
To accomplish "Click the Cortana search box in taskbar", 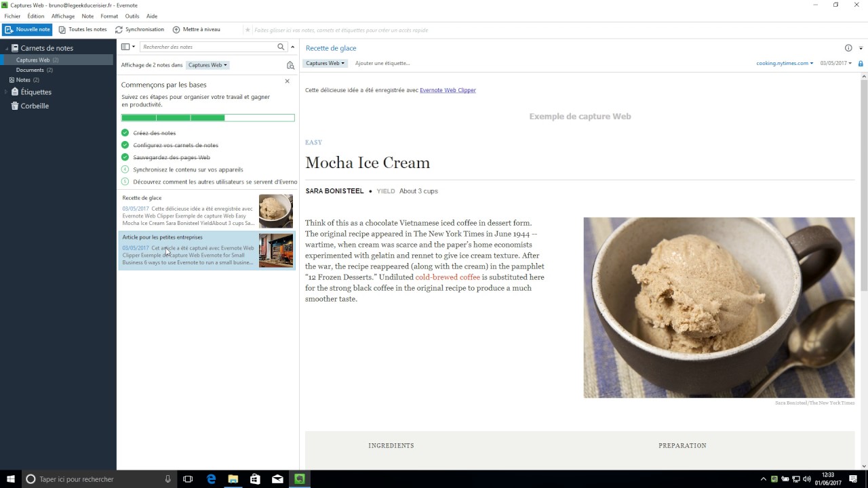I will point(98,479).
